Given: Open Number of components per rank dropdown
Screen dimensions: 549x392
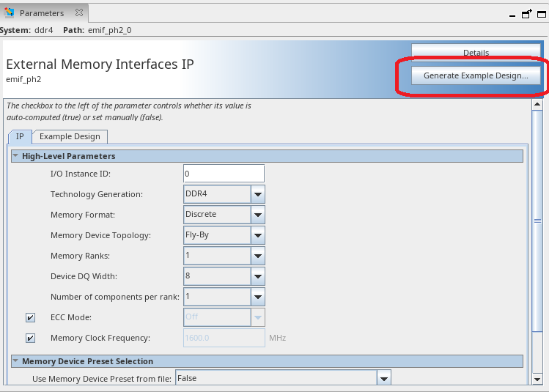Looking at the screenshot, I should 258,297.
